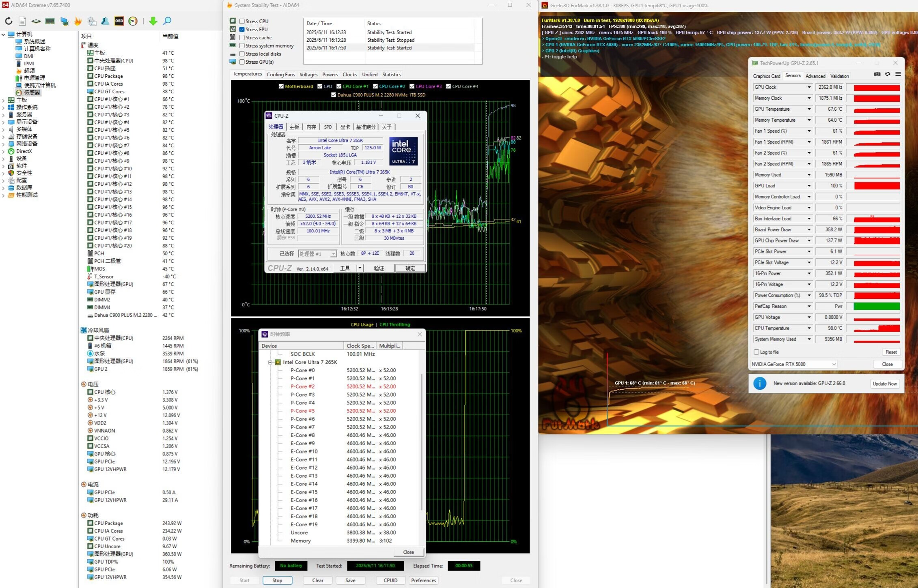Open GPU-Z hamburger menu icon
The width and height of the screenshot is (918, 588).
pos(898,74)
